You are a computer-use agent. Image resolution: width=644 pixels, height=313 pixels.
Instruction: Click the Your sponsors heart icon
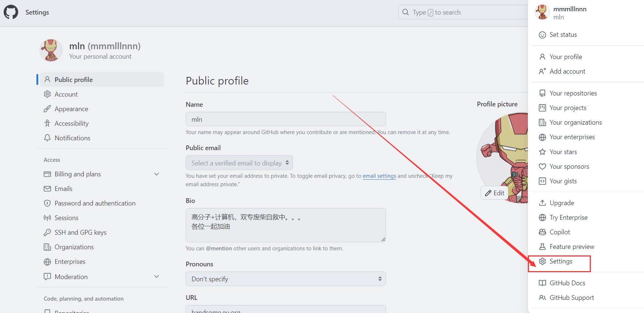[542, 167]
